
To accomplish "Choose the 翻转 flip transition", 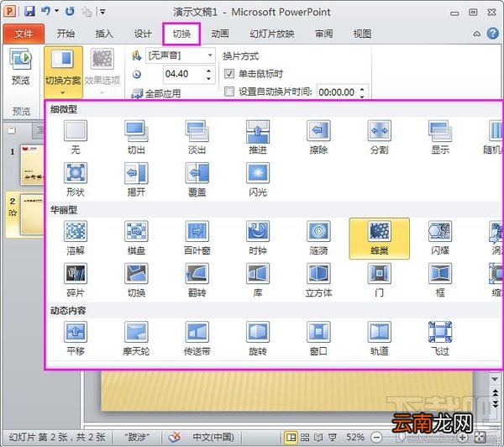I will (197, 281).
